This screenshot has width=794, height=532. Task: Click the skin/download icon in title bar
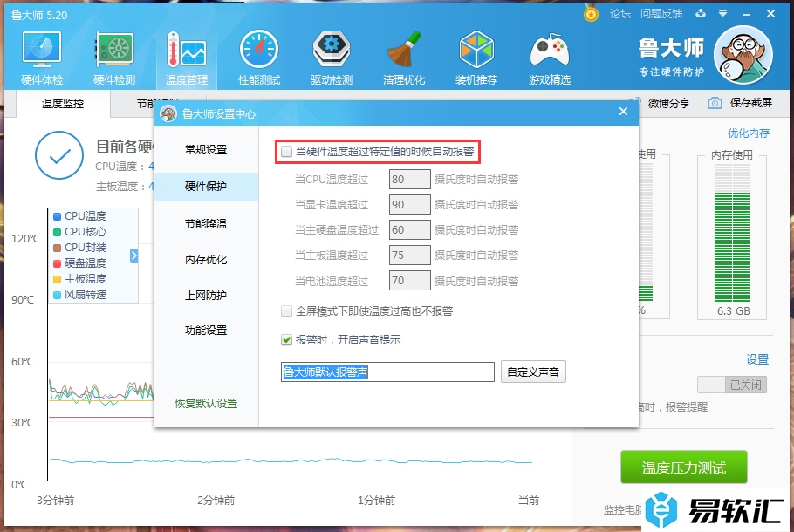pos(701,14)
